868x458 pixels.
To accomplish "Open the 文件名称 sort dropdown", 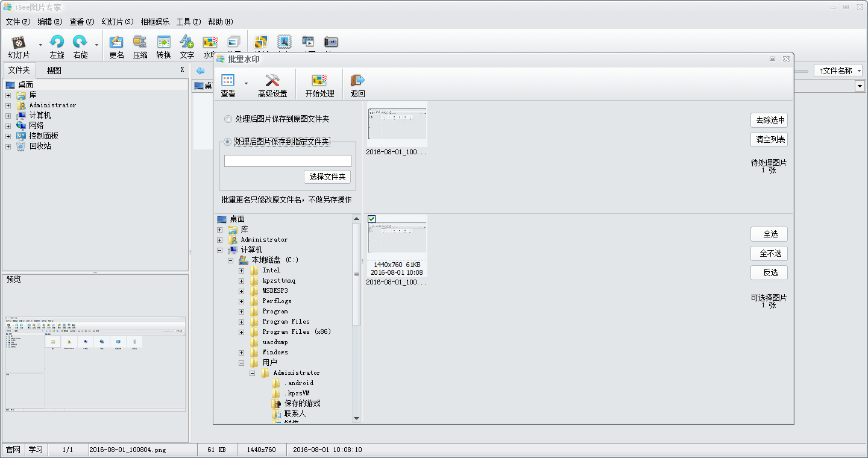I will click(x=837, y=71).
